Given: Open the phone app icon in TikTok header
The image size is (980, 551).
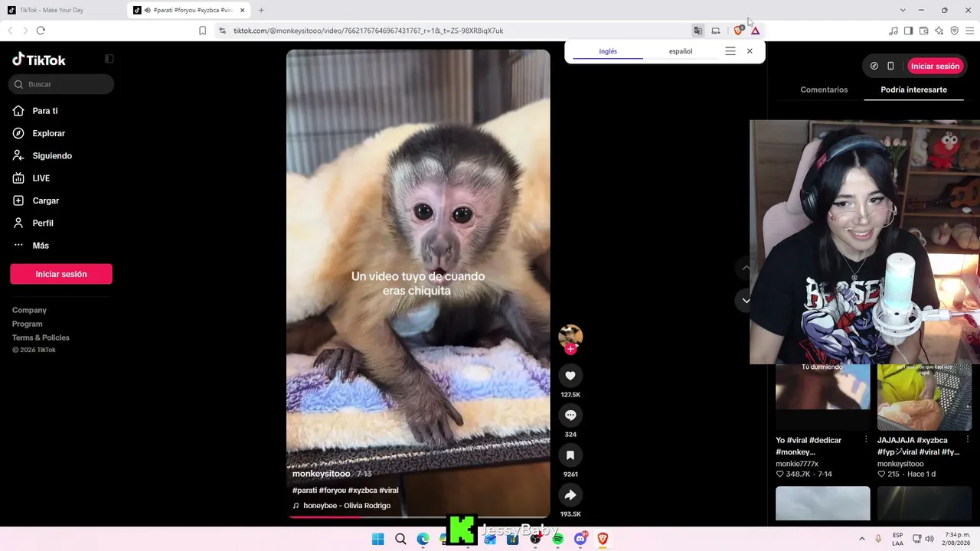Looking at the screenshot, I should click(890, 66).
